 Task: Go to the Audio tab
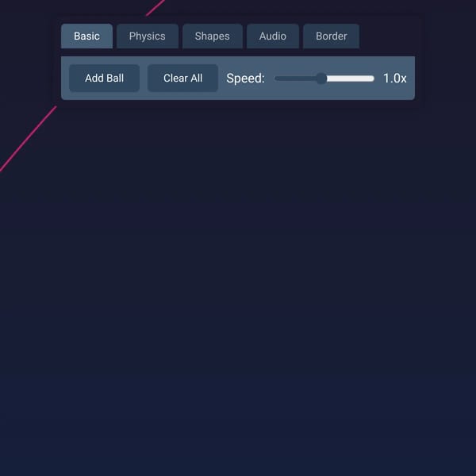pos(273,36)
